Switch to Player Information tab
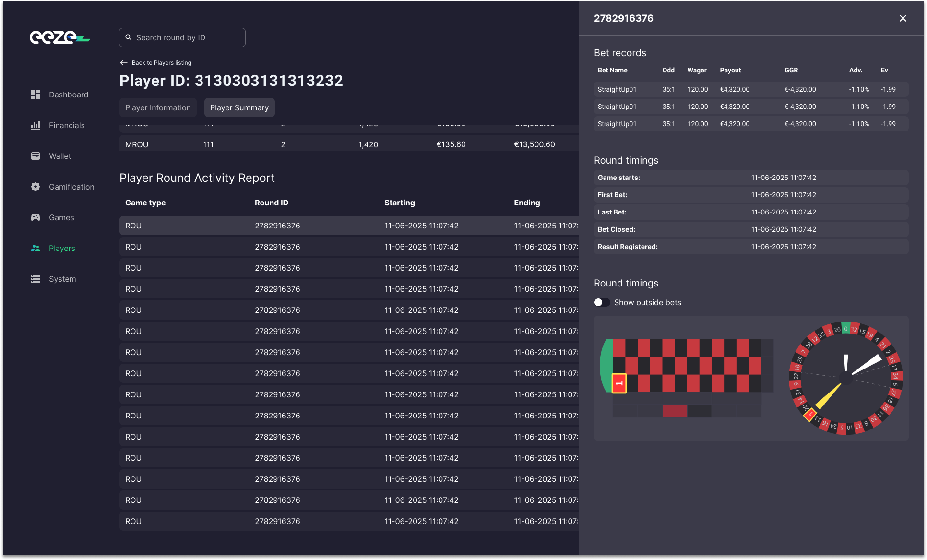The image size is (927, 560). click(x=158, y=107)
